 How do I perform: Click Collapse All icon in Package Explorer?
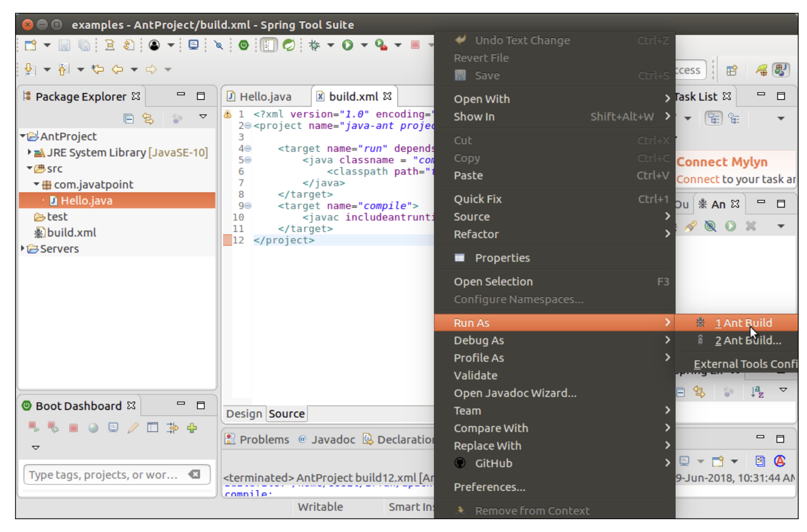[128, 118]
